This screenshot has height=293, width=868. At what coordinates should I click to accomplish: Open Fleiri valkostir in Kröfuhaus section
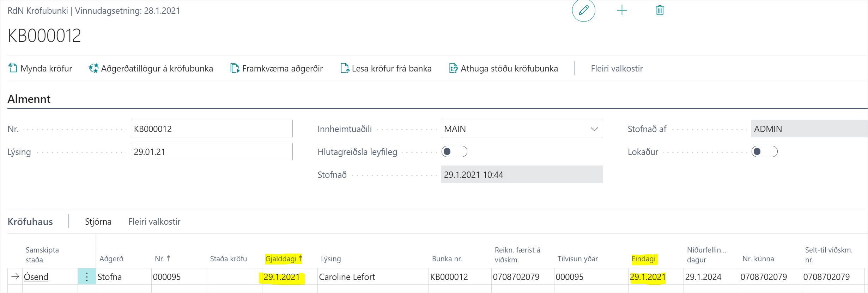[x=154, y=222]
